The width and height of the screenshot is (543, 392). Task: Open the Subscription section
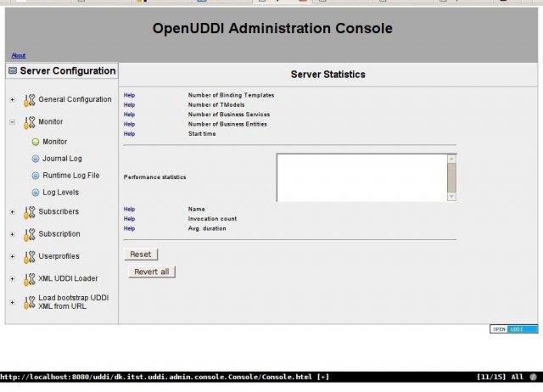[59, 234]
